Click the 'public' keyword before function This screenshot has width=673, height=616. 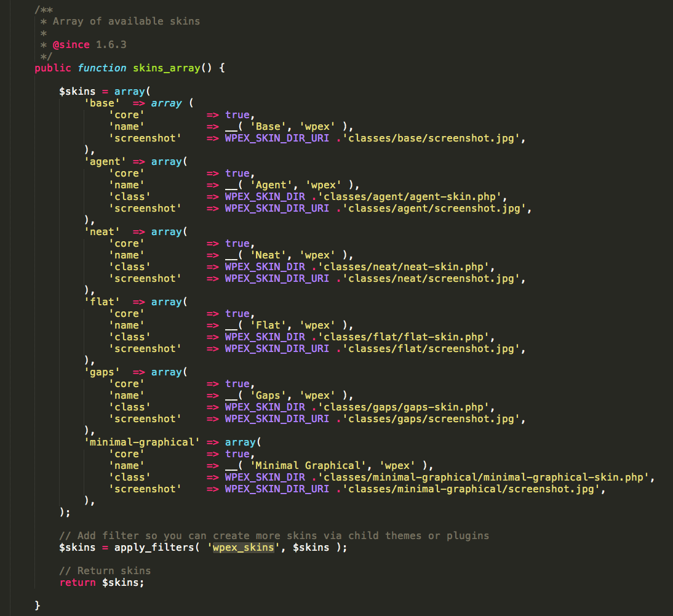(x=53, y=68)
